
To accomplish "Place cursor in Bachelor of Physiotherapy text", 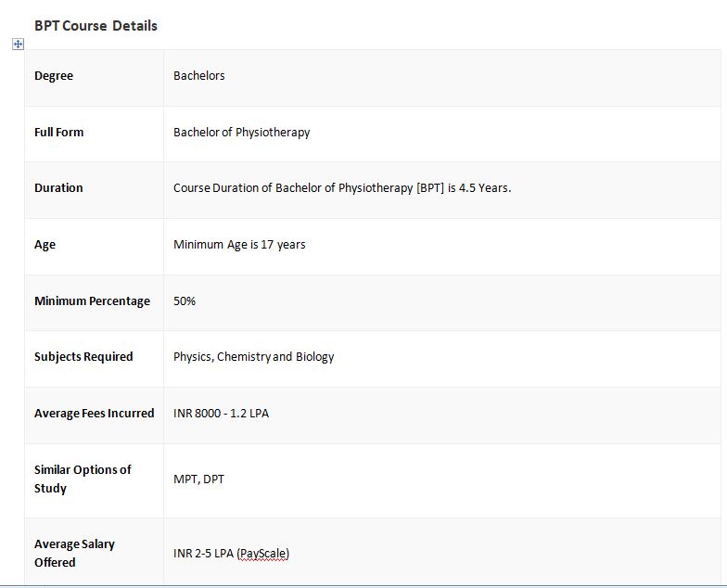I will coord(241,133).
